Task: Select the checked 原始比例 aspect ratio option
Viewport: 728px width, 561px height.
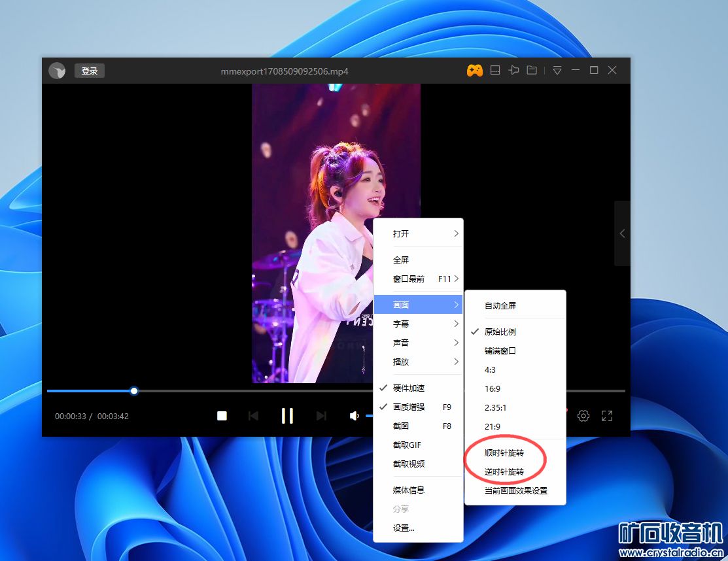Action: (x=500, y=331)
